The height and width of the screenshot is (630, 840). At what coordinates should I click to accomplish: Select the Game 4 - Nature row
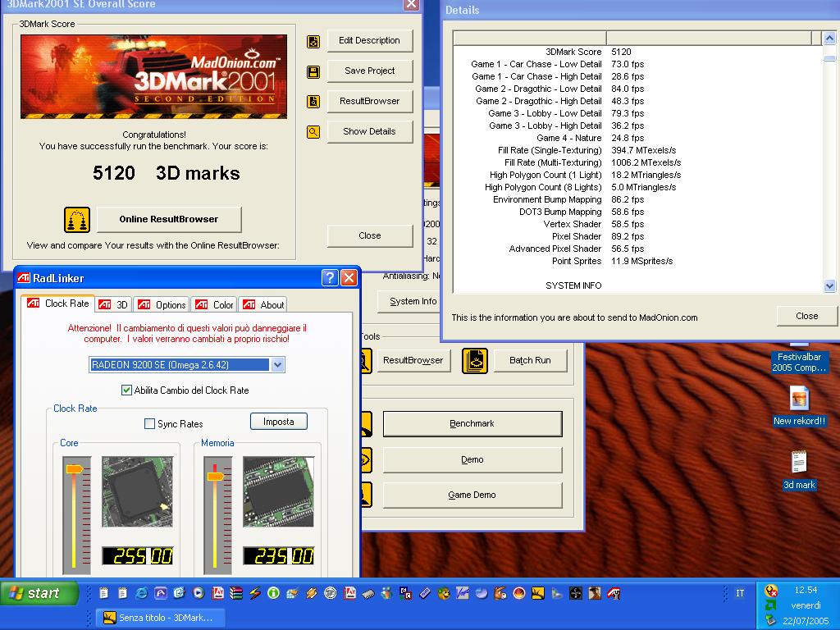point(637,138)
